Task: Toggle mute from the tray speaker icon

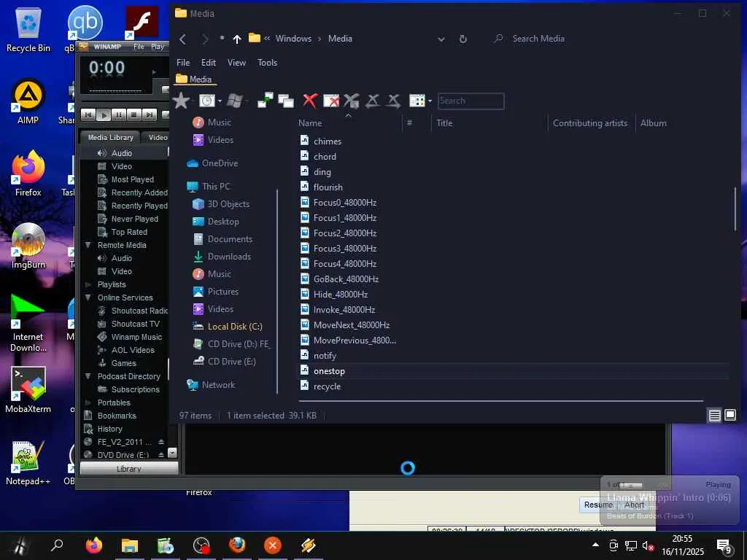Action: [x=648, y=545]
